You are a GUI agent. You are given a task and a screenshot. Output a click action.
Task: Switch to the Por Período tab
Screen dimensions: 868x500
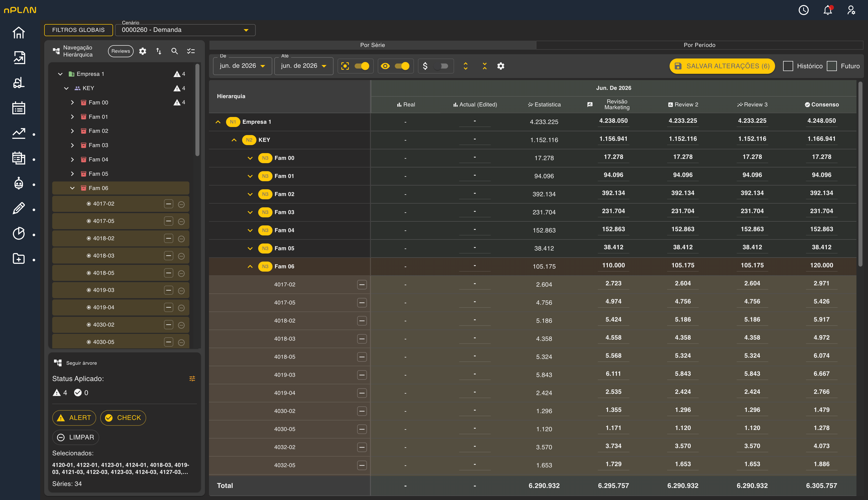(x=699, y=45)
